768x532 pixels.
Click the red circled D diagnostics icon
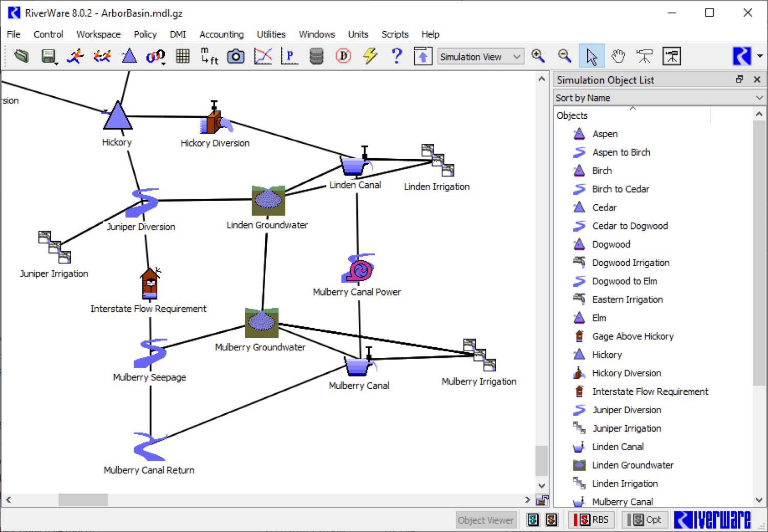pos(343,56)
